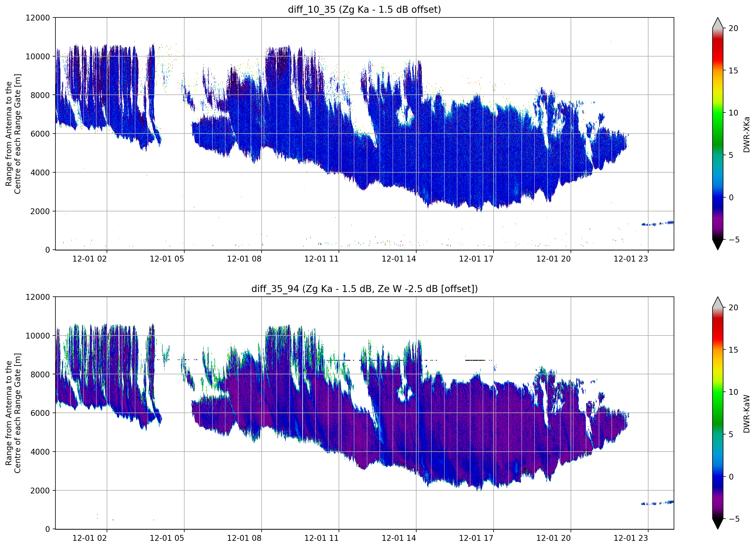
Task: Click the y-axis range label of the diff_10_35 plot
Action: (x=13, y=134)
